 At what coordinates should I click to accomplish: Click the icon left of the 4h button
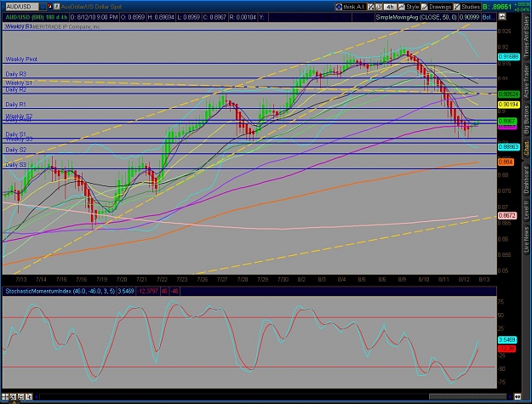379,7
